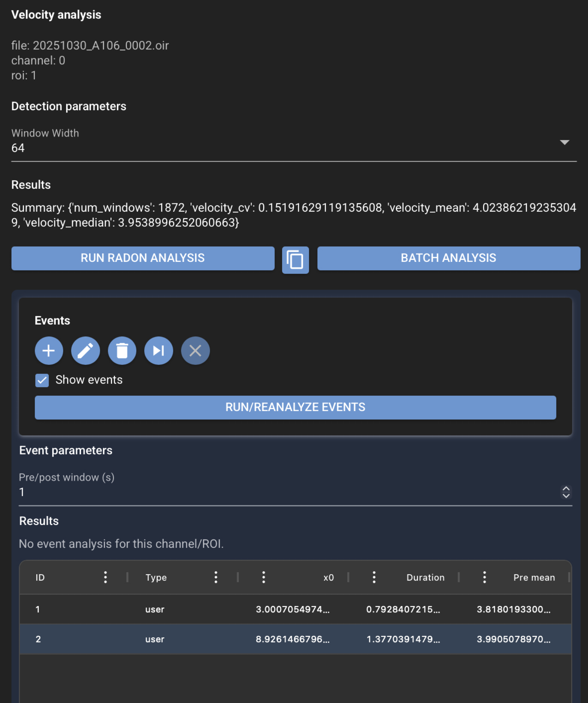Click the 'roi: 1' text
This screenshot has width=588, height=703.
tap(24, 76)
